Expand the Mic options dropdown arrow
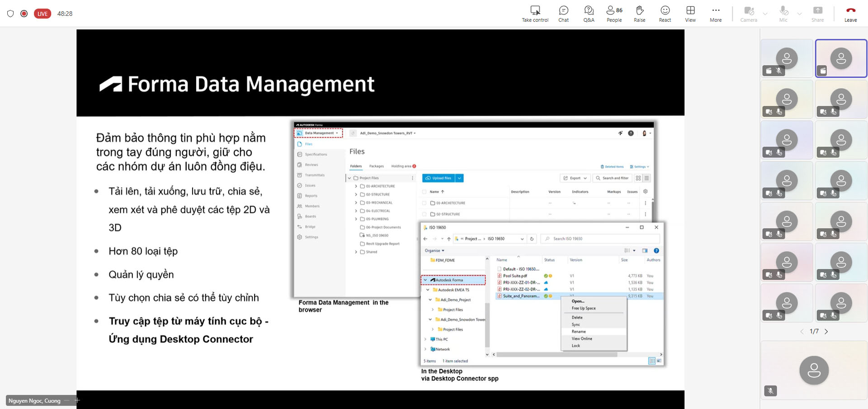The image size is (868, 409). (799, 14)
